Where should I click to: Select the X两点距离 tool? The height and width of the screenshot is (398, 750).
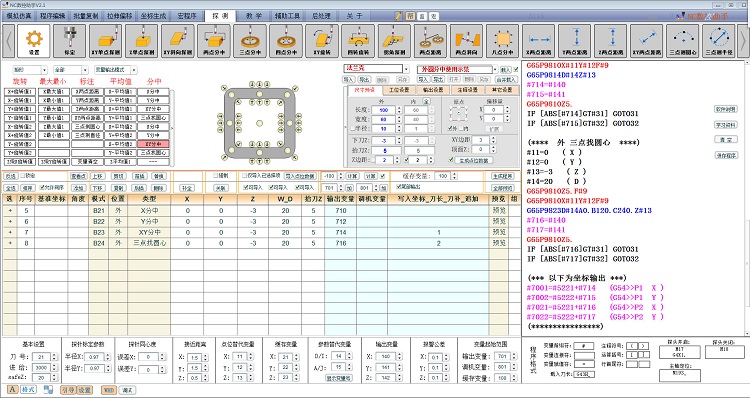pyautogui.click(x=539, y=41)
